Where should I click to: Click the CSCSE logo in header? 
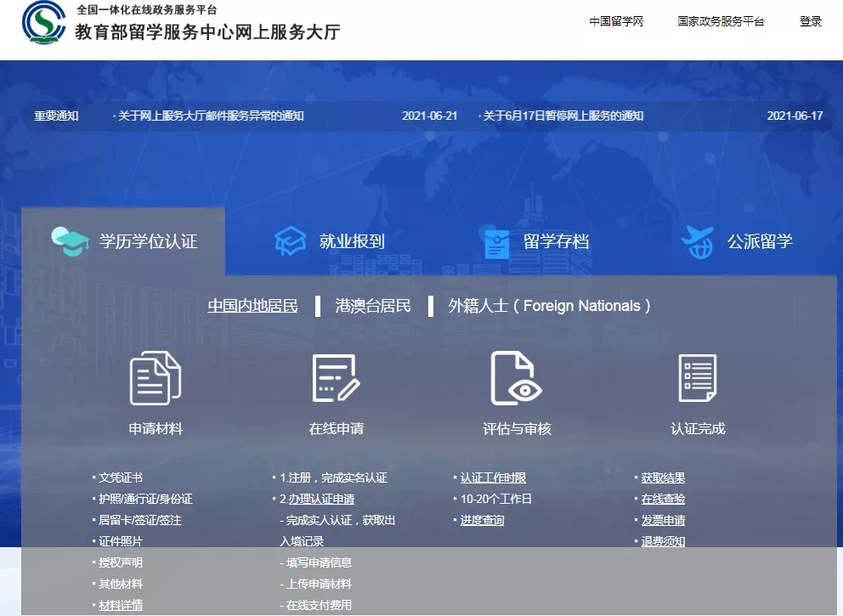click(43, 23)
